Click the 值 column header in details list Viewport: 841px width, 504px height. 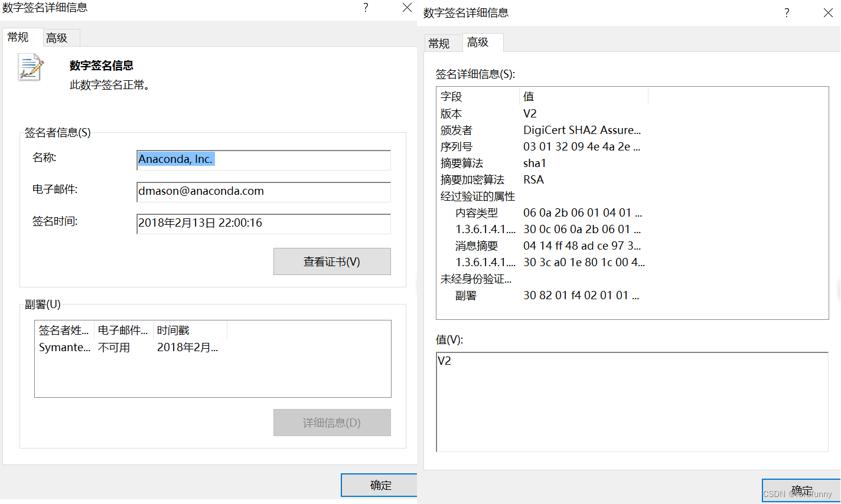click(x=584, y=96)
